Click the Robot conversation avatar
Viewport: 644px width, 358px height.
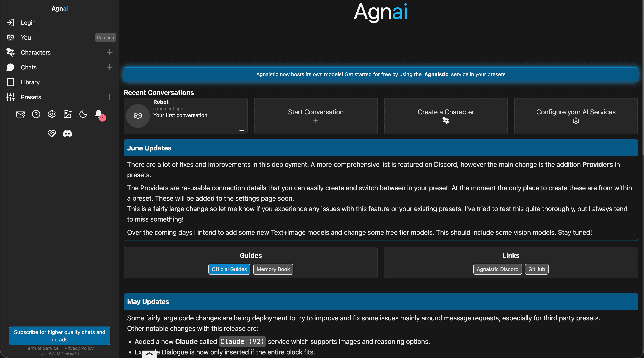tap(138, 116)
